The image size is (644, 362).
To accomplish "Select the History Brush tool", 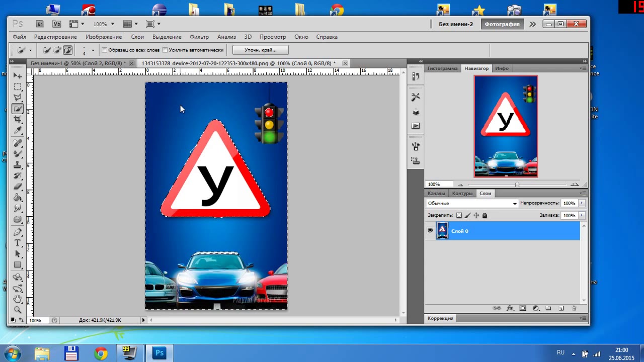I will (x=18, y=176).
